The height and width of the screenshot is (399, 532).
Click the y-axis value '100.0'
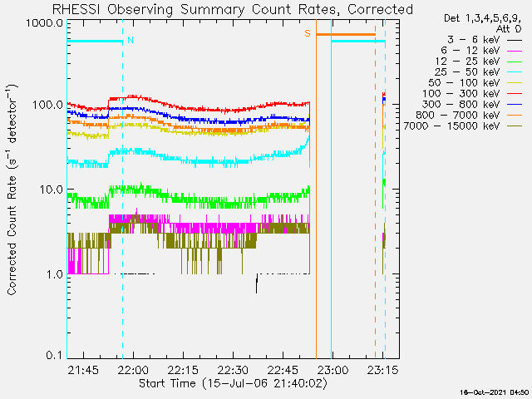coord(47,105)
